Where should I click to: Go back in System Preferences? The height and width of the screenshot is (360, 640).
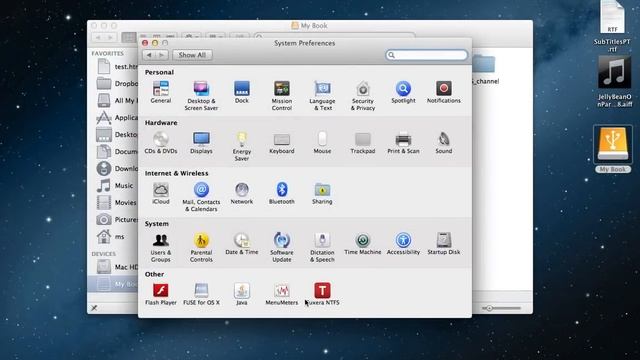(149, 55)
